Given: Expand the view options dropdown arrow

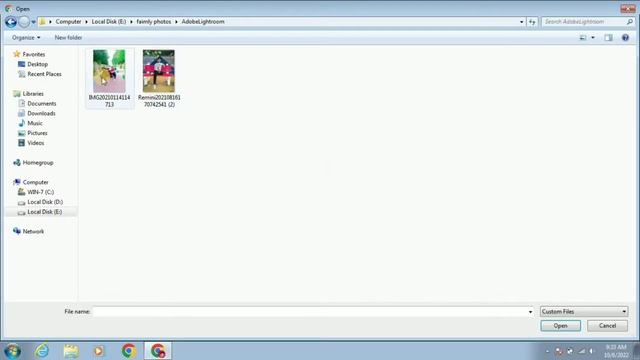Looking at the screenshot, I should 593,38.
